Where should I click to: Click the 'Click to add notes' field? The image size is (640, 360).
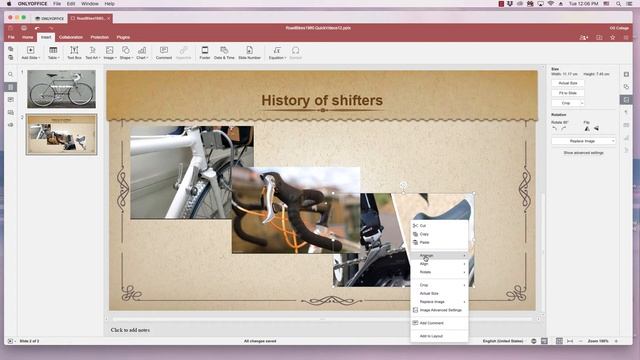130,330
